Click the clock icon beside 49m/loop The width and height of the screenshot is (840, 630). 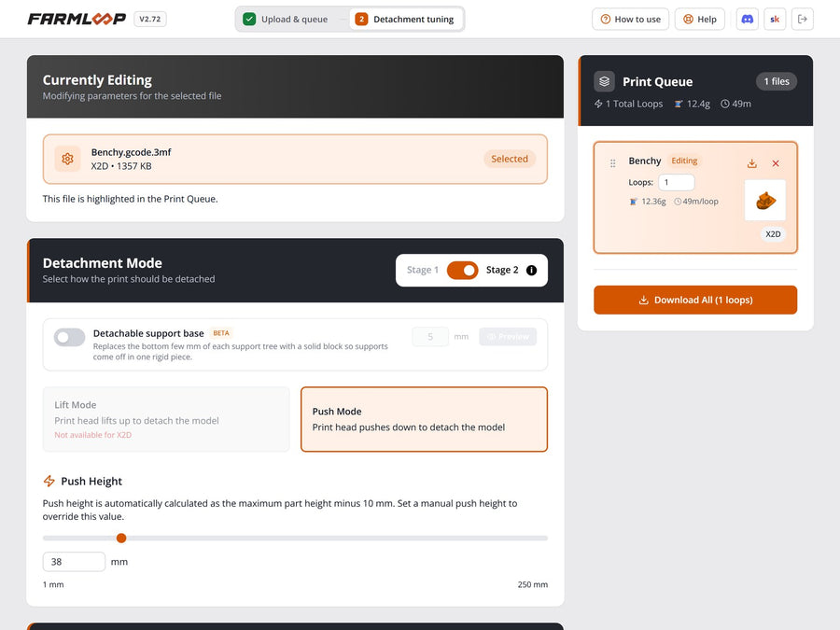point(678,202)
